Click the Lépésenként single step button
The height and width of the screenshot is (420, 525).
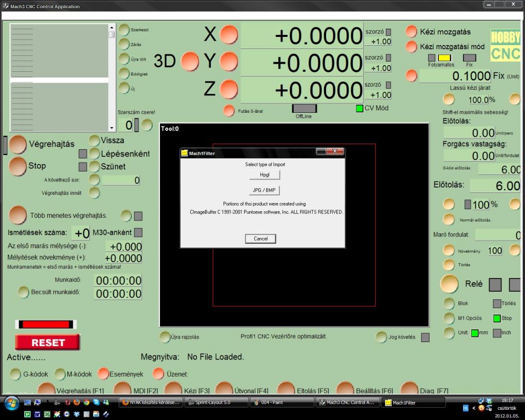click(x=94, y=154)
